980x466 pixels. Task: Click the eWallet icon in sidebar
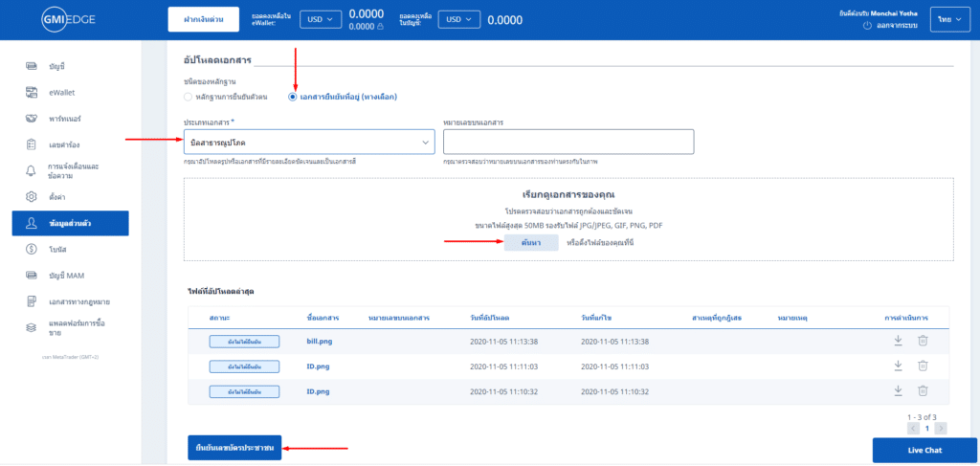[x=32, y=93]
